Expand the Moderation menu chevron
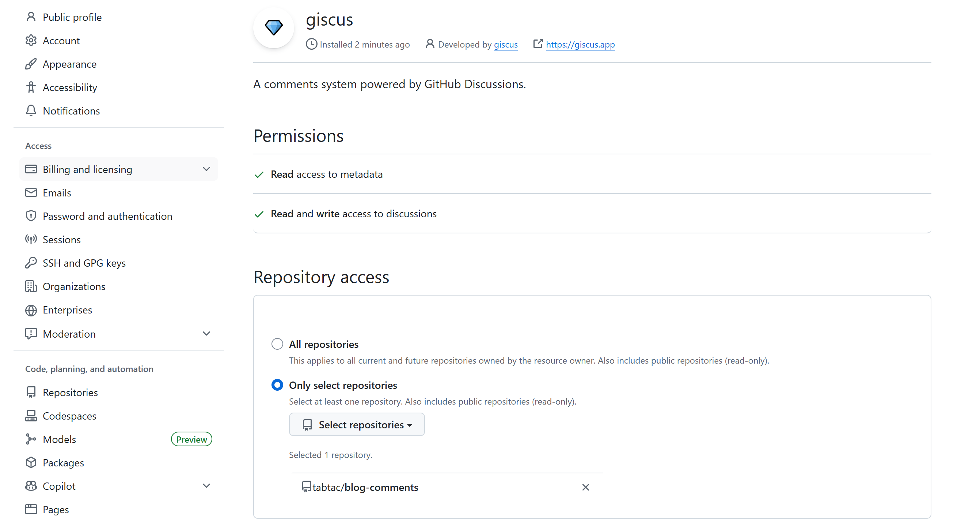Image resolution: width=980 pixels, height=522 pixels. (x=206, y=334)
